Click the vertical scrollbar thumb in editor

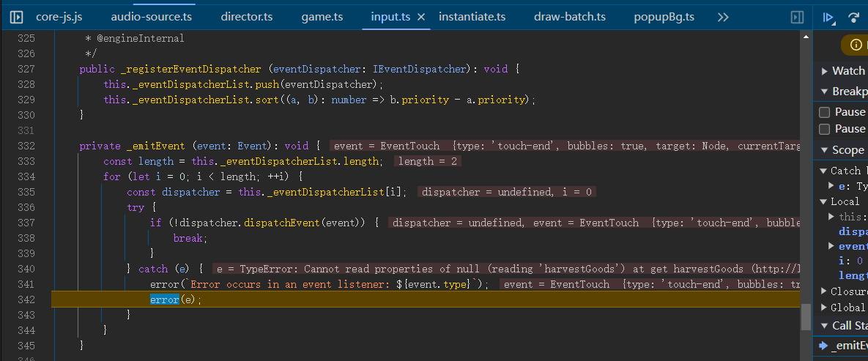click(x=806, y=316)
